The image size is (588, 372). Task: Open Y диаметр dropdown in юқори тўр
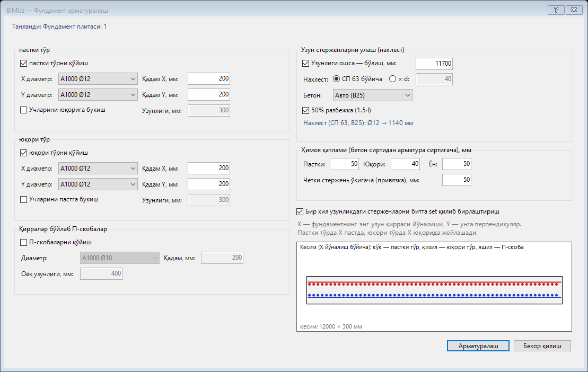click(98, 184)
